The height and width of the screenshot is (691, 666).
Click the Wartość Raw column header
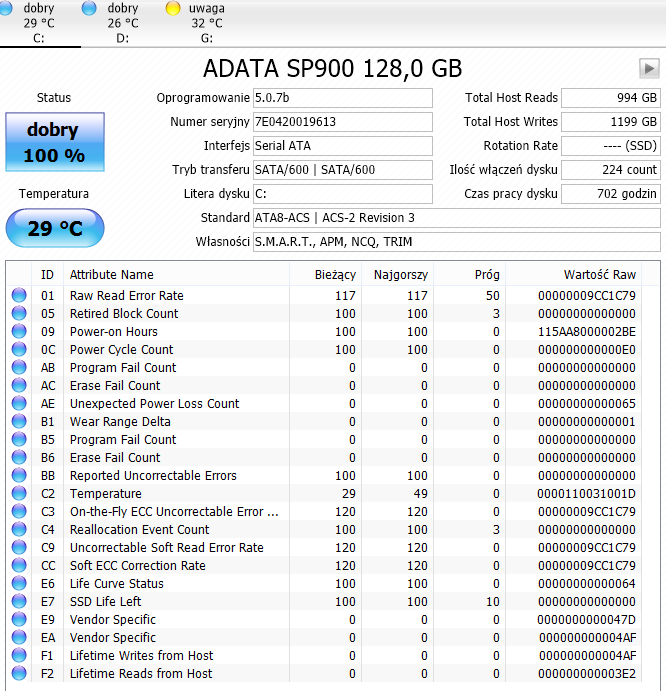[573, 275]
